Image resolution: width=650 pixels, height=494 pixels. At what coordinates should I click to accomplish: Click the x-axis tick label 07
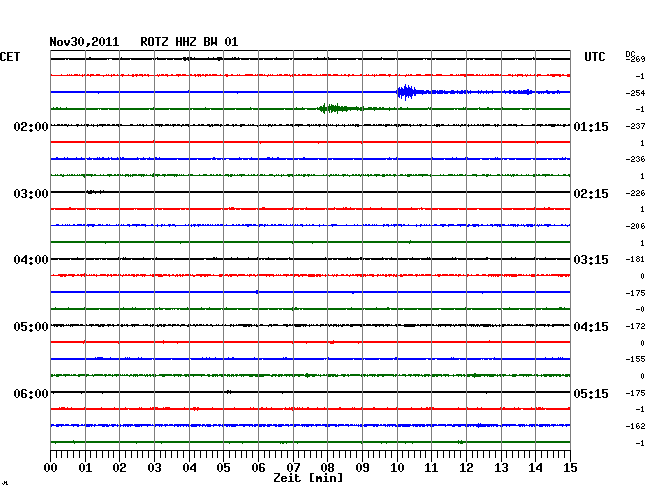(293, 468)
